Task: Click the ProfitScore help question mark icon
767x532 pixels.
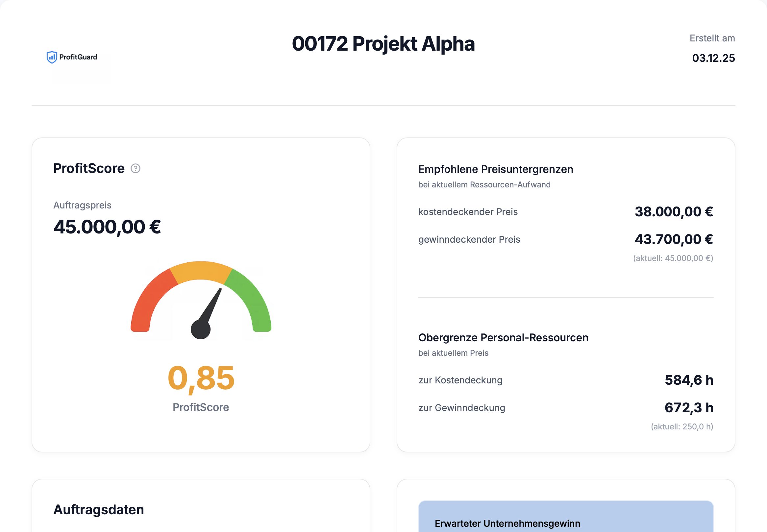Action: click(x=135, y=169)
